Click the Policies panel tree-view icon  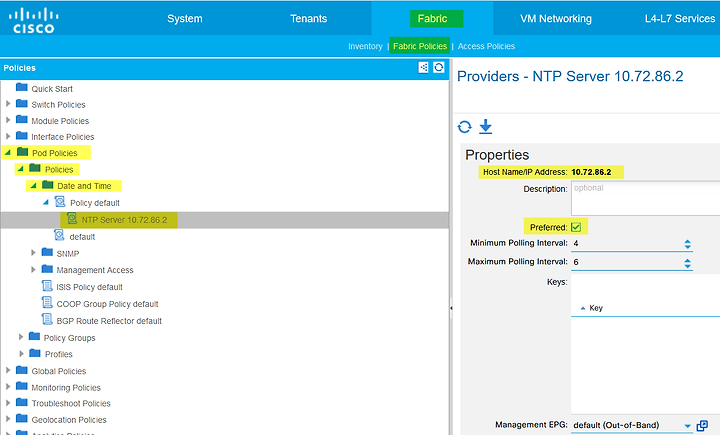click(x=423, y=68)
